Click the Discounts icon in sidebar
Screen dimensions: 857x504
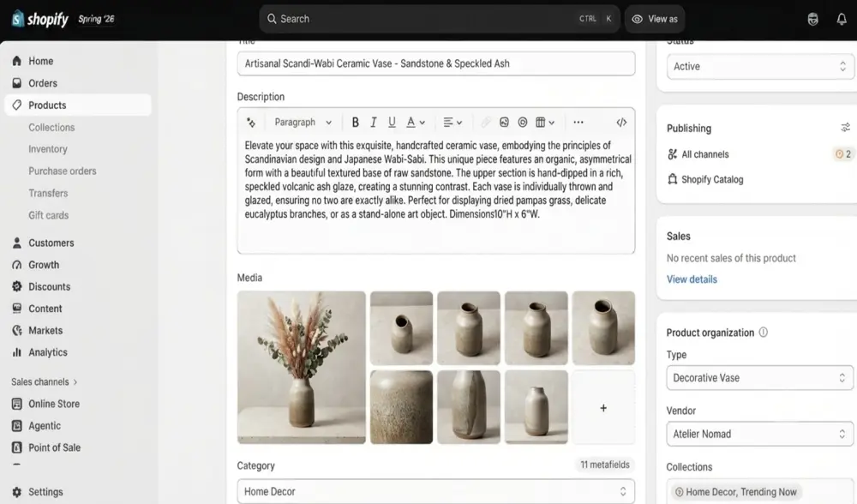(x=17, y=286)
